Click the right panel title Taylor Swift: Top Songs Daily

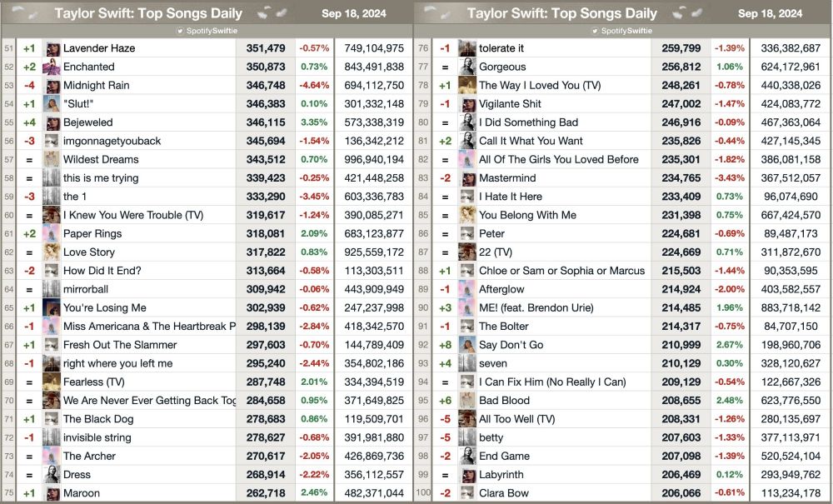pyautogui.click(x=562, y=13)
